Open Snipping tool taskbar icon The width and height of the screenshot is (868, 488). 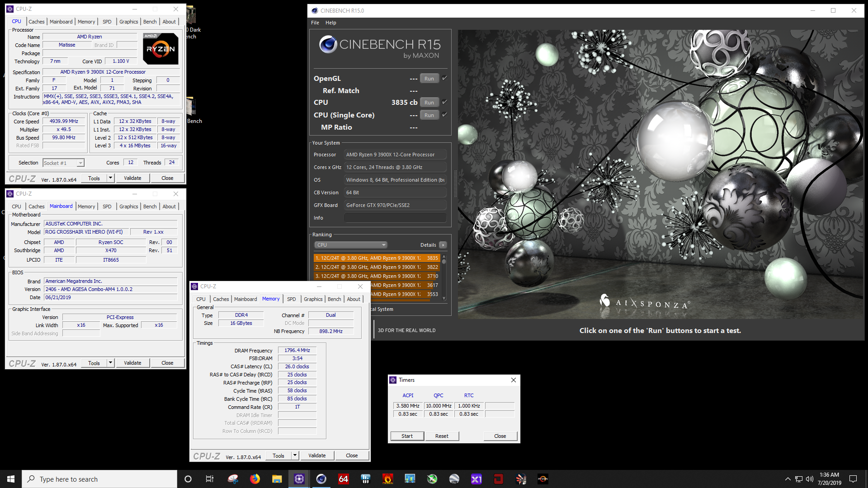pyautogui.click(x=233, y=479)
